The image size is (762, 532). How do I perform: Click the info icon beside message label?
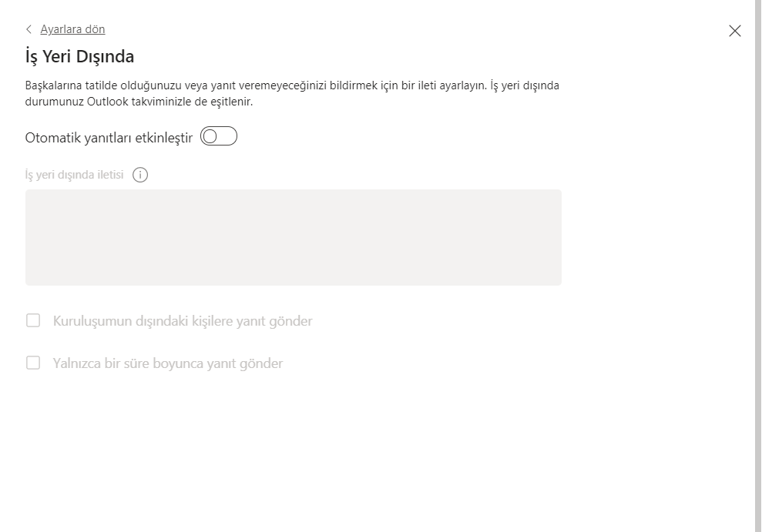pyautogui.click(x=140, y=175)
